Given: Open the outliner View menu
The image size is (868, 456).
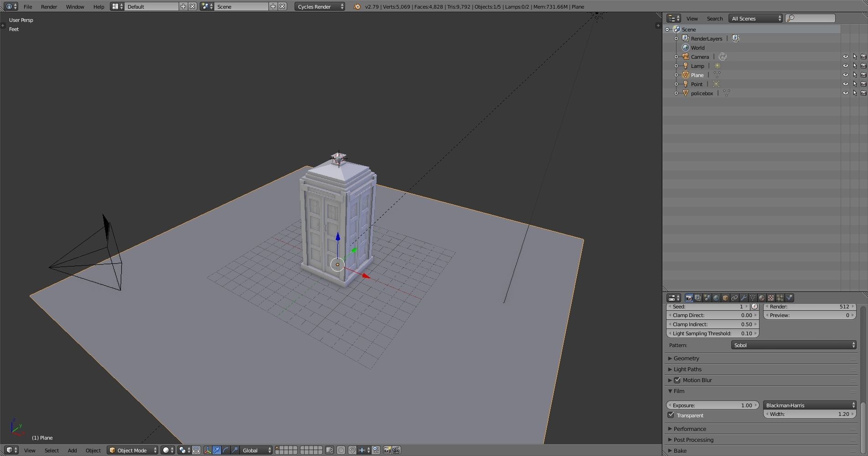Looking at the screenshot, I should click(x=692, y=18).
